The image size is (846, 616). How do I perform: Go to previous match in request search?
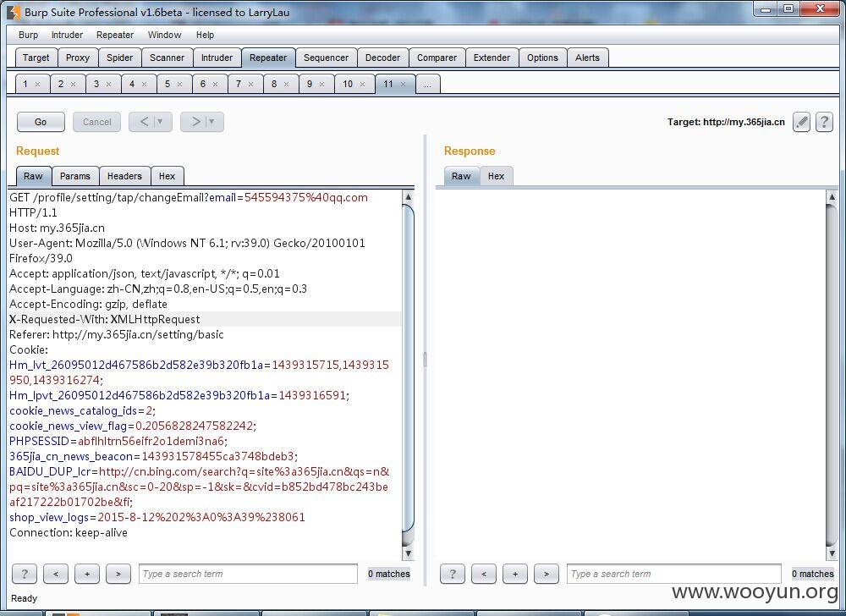coord(56,574)
